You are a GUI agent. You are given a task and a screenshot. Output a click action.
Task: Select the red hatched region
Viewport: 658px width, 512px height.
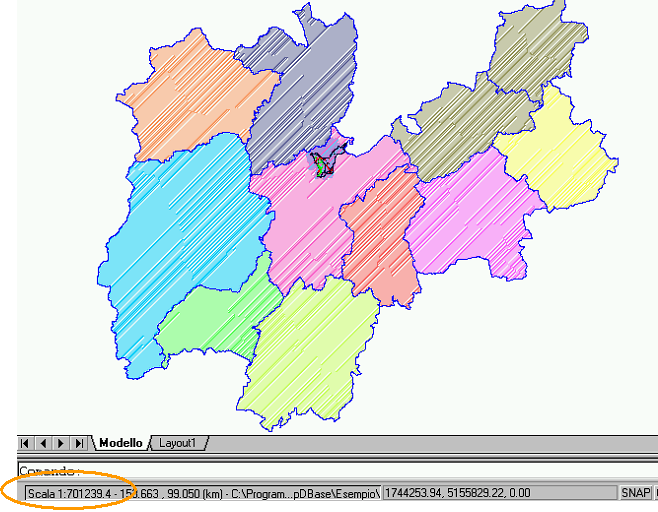(378, 240)
